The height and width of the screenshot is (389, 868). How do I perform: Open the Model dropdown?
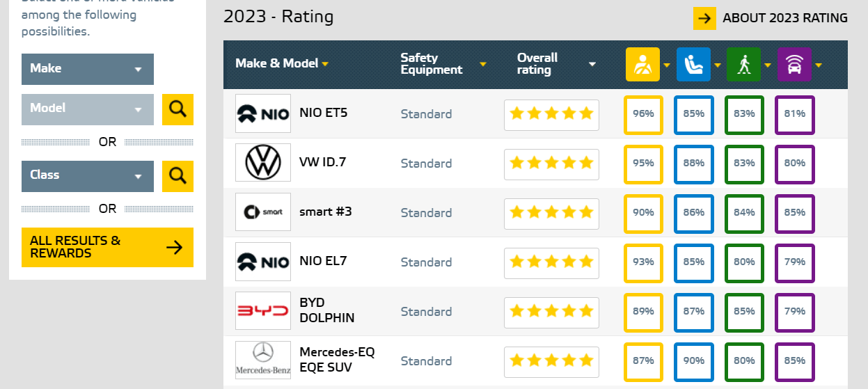point(88,109)
